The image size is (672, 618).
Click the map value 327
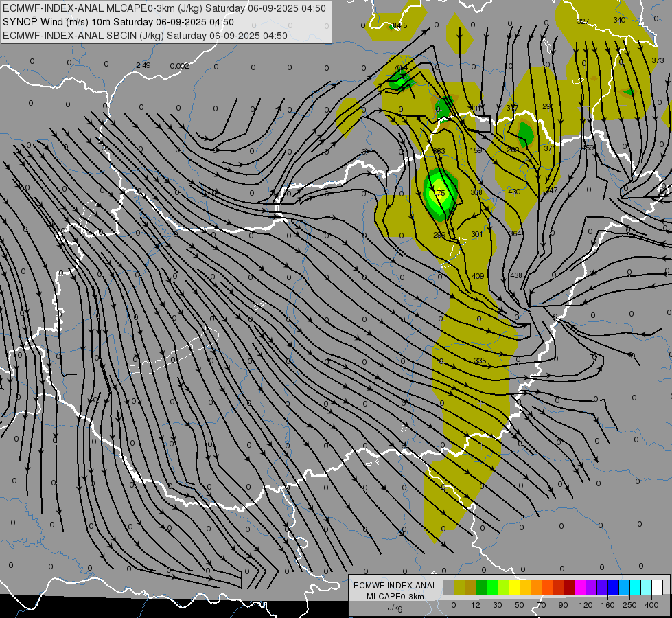[583, 21]
